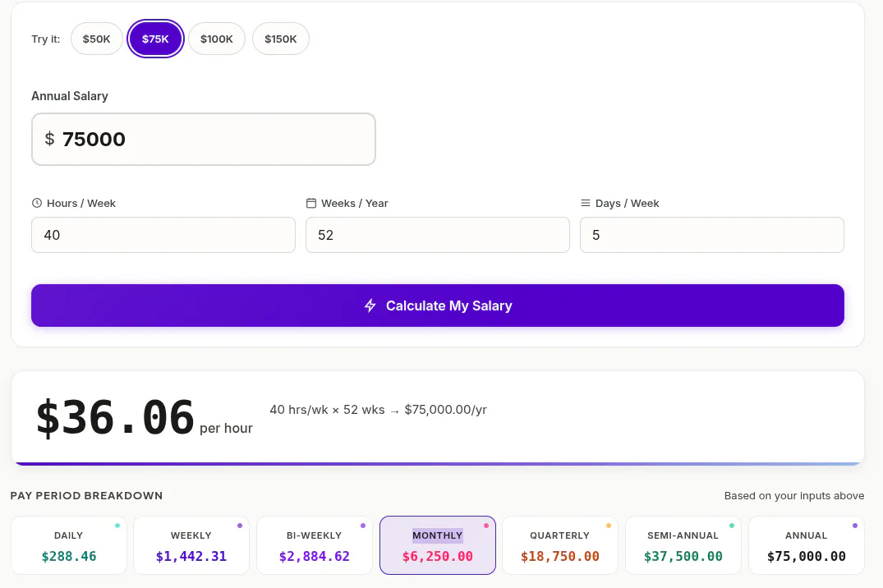Click the calendar icon beside Weeks / Year
The height and width of the screenshot is (588, 883).
pyautogui.click(x=310, y=203)
